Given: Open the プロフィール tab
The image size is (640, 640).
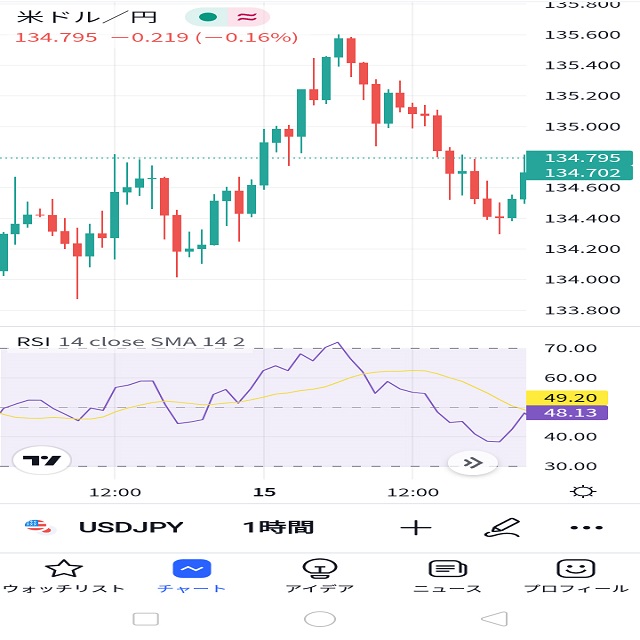Looking at the screenshot, I should 576,576.
